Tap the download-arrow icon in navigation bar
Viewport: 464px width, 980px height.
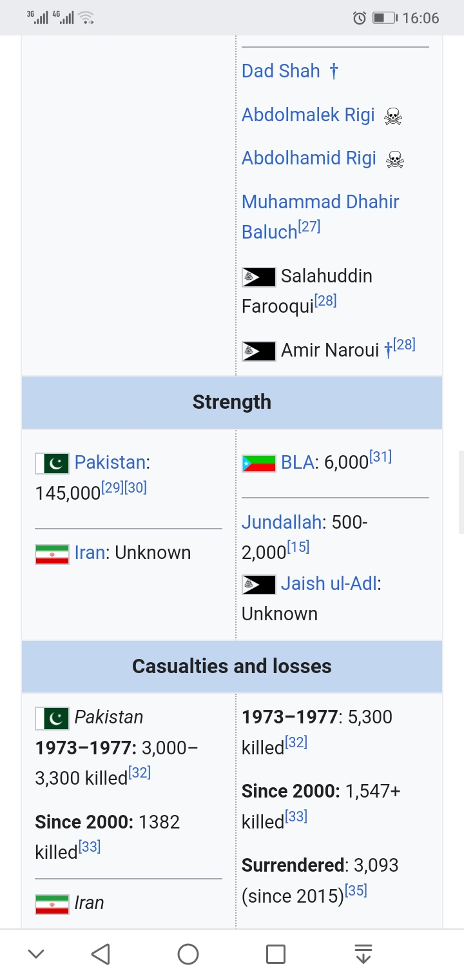click(x=363, y=954)
